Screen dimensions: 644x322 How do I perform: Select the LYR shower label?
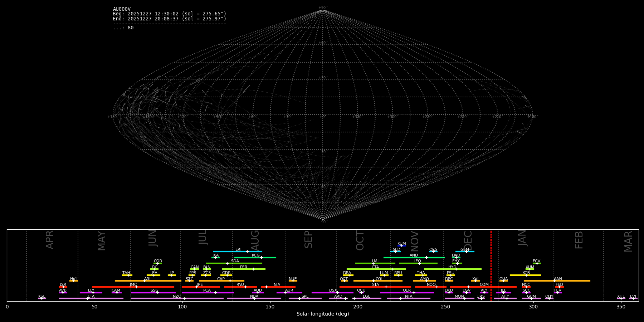(x=63, y=285)
